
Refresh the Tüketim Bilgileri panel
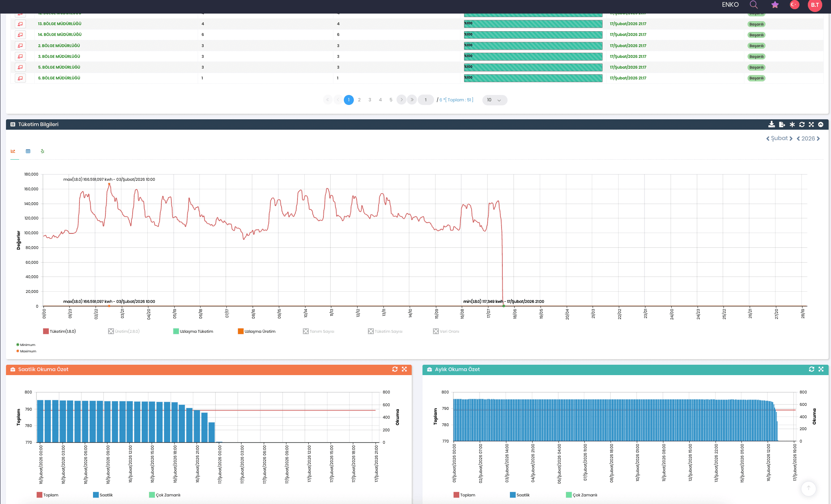click(x=802, y=125)
